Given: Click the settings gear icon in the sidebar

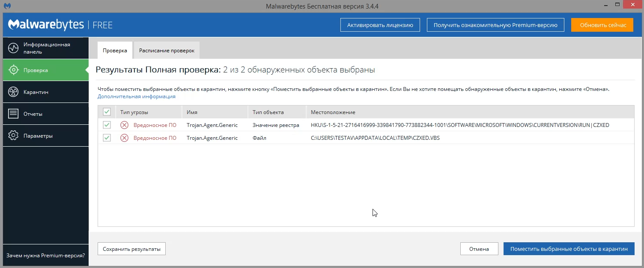Looking at the screenshot, I should point(13,136).
